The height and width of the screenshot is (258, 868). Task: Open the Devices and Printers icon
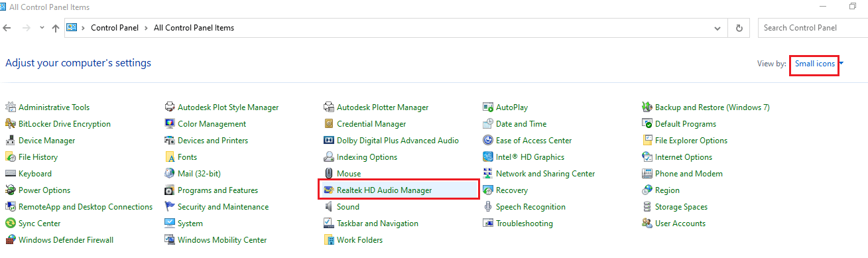[x=170, y=141]
